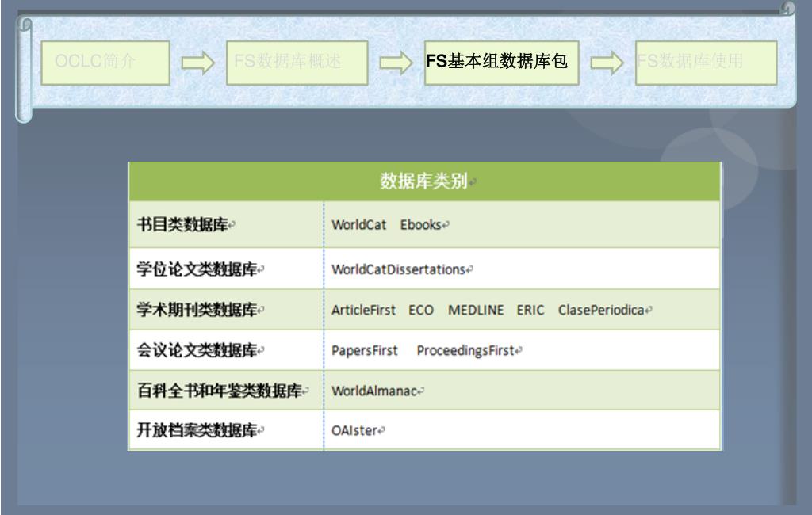Select the 百科全书和年鉴类数据库 row label
This screenshot has height=515, width=812.
click(220, 391)
